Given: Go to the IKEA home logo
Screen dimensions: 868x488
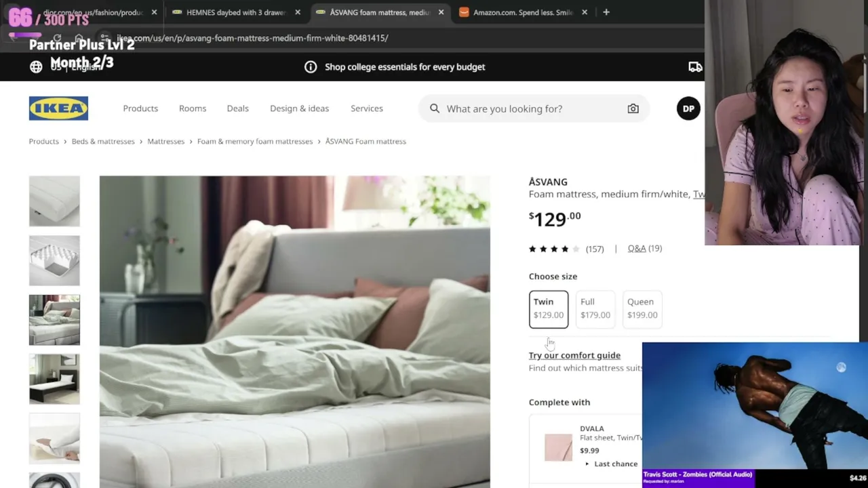Looking at the screenshot, I should [58, 108].
